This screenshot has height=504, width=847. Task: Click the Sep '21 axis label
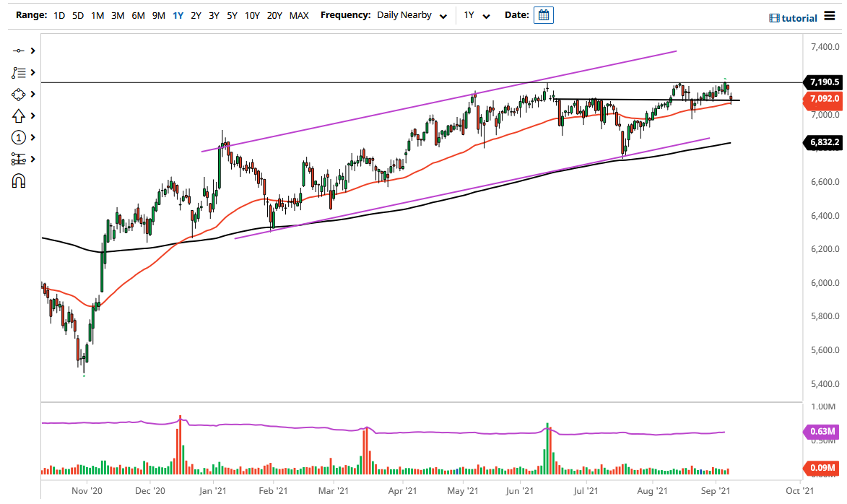(x=715, y=490)
